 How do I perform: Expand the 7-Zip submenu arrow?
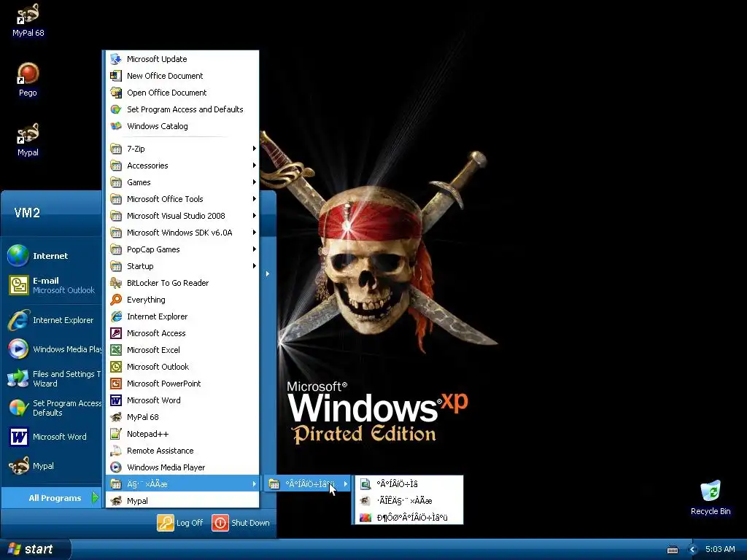tap(255, 149)
